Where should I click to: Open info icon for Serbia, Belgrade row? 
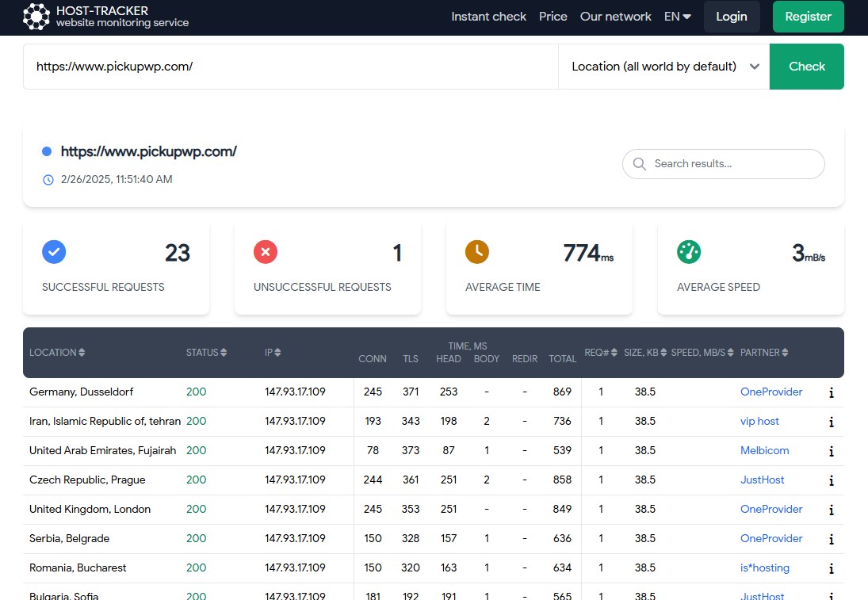(x=831, y=539)
